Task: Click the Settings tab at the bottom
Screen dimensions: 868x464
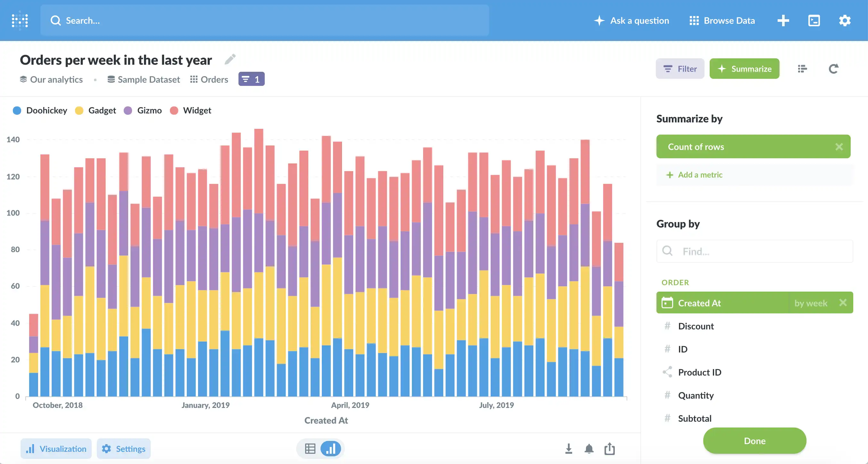Action: click(x=123, y=449)
